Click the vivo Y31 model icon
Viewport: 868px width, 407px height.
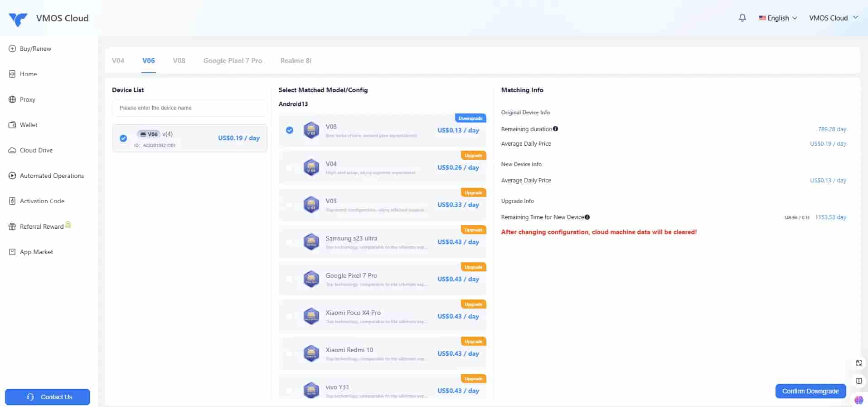pos(311,390)
